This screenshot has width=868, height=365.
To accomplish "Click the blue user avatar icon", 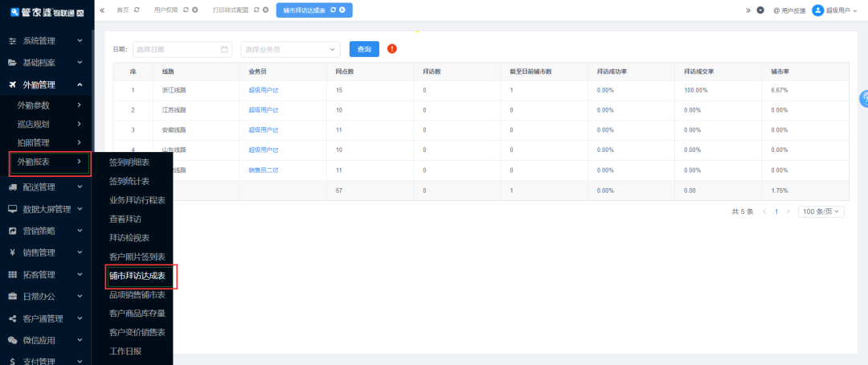I will click(x=818, y=10).
